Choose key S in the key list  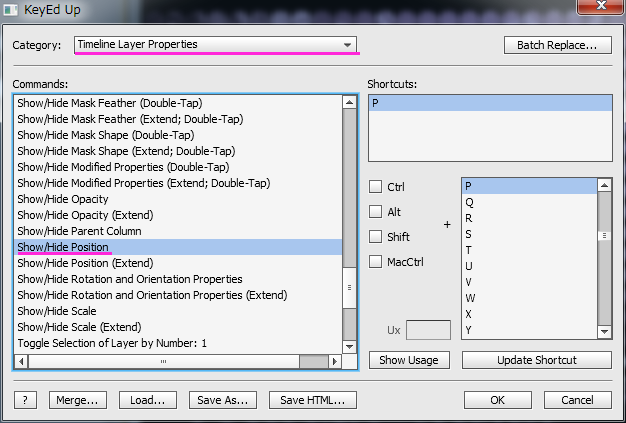pos(529,234)
